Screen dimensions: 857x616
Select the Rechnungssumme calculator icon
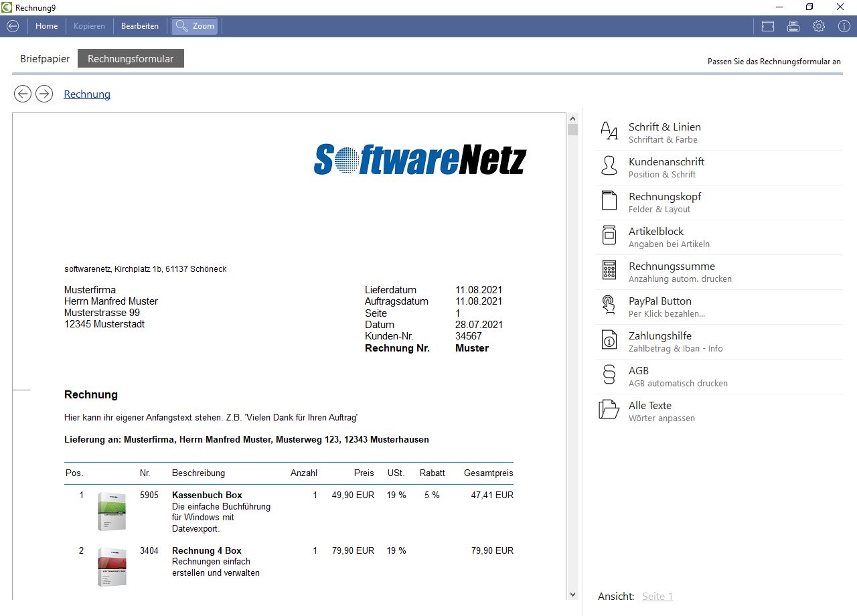pos(609,271)
